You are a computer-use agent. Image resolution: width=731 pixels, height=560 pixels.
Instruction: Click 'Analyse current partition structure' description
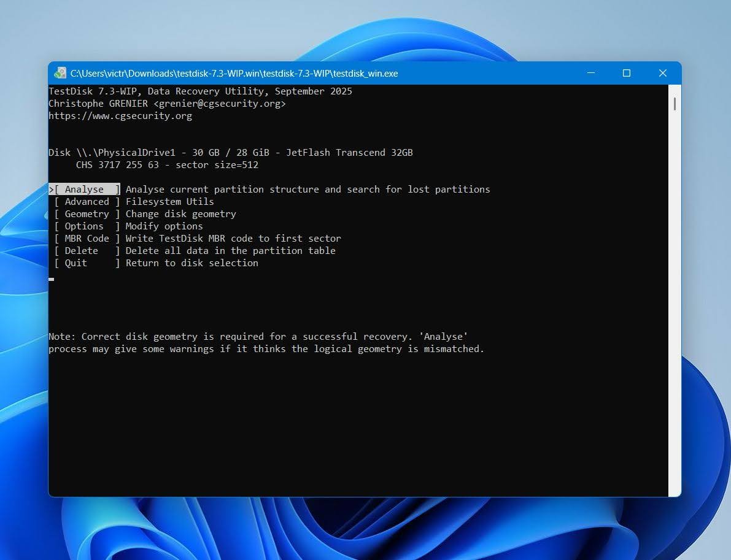(307, 189)
